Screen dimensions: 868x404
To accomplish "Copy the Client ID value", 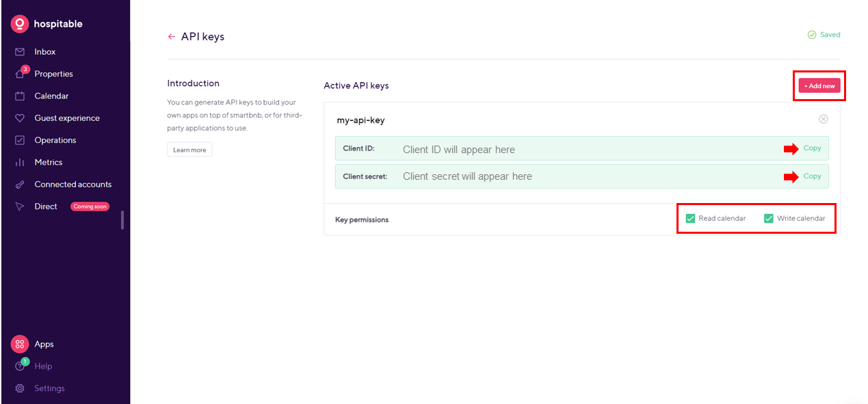I will (811, 148).
